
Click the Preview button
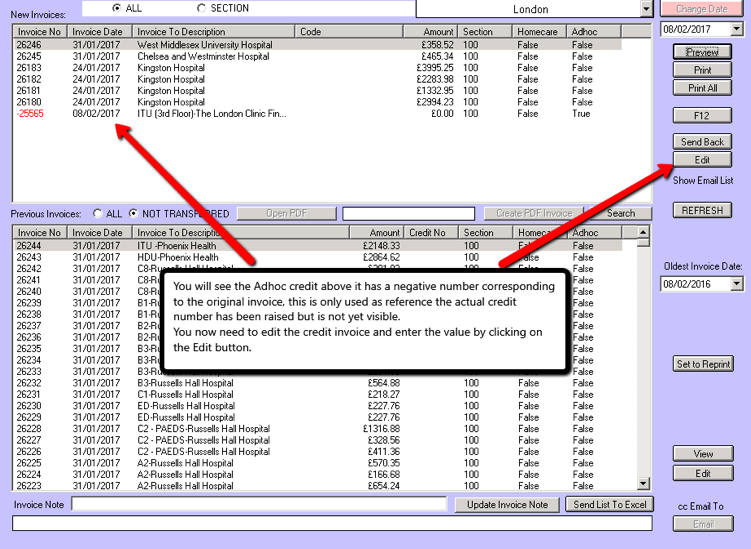click(702, 52)
